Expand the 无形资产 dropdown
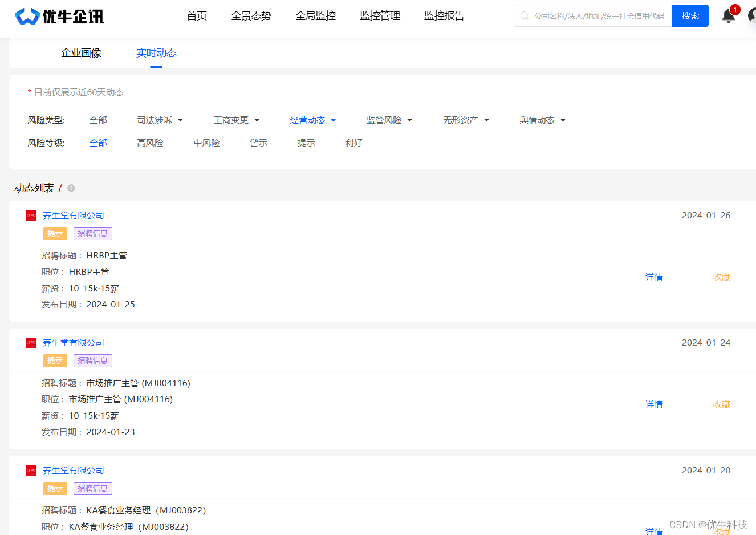The image size is (756, 535). (x=466, y=120)
